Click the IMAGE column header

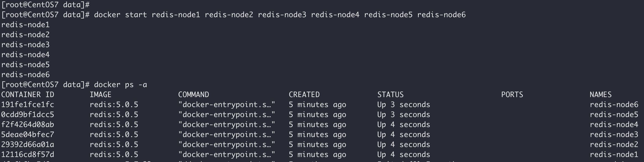pyautogui.click(x=100, y=95)
